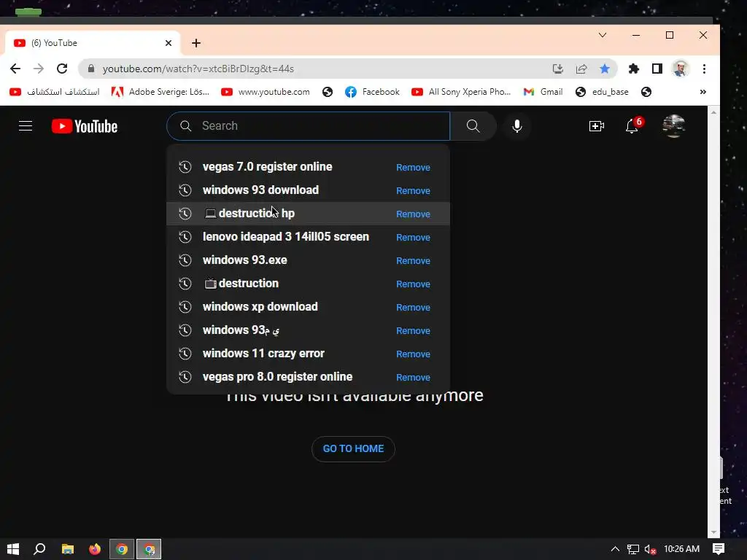Open the notifications bell
Image resolution: width=747 pixels, height=560 pixels.
(632, 126)
